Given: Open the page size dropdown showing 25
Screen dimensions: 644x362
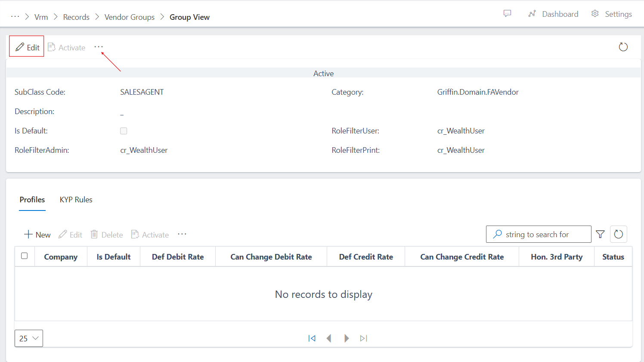Looking at the screenshot, I should pyautogui.click(x=28, y=338).
